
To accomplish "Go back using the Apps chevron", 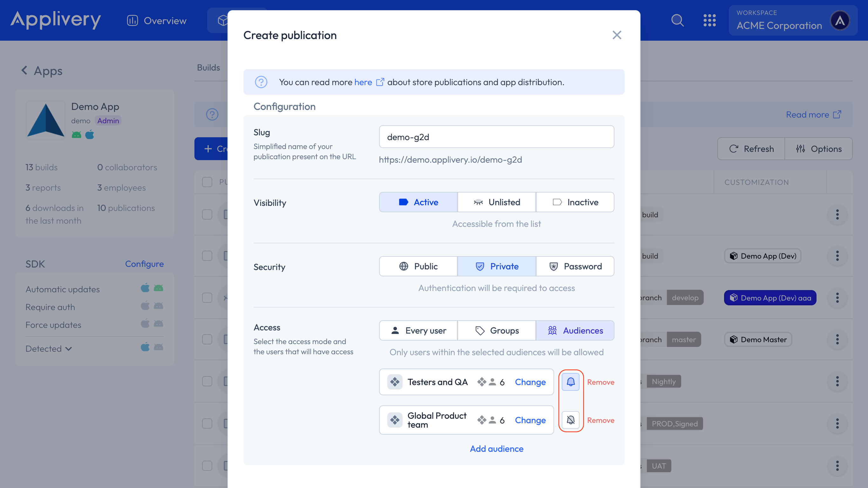I will (x=24, y=70).
